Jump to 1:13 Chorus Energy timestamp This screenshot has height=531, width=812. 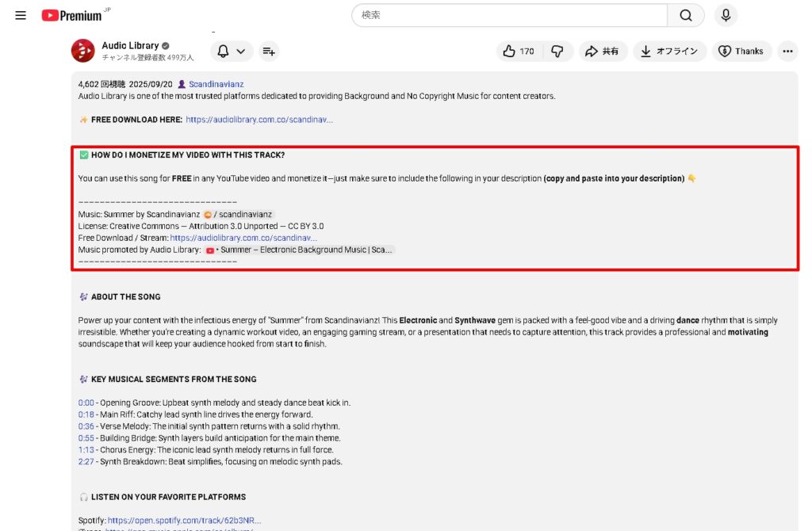[86, 450]
